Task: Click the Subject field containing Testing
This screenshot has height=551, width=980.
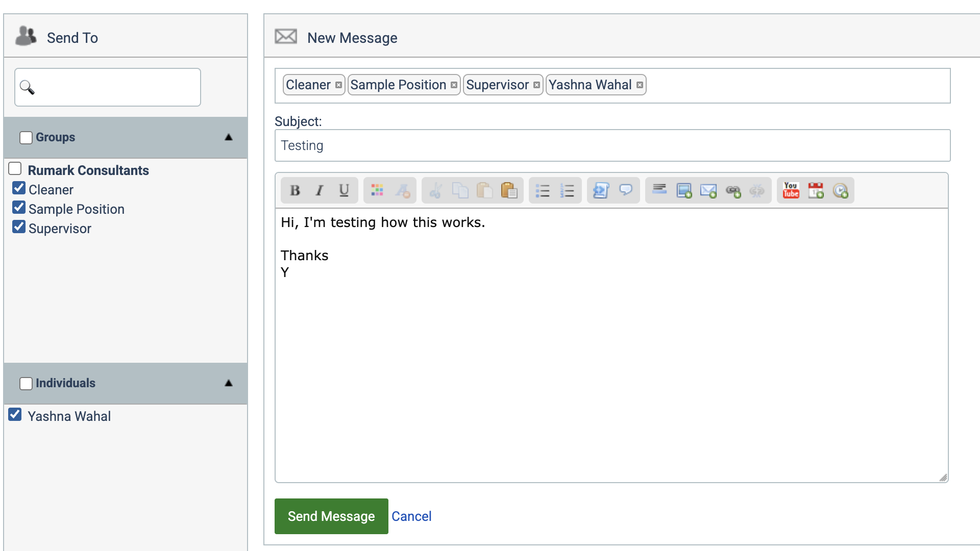Action: pyautogui.click(x=612, y=145)
